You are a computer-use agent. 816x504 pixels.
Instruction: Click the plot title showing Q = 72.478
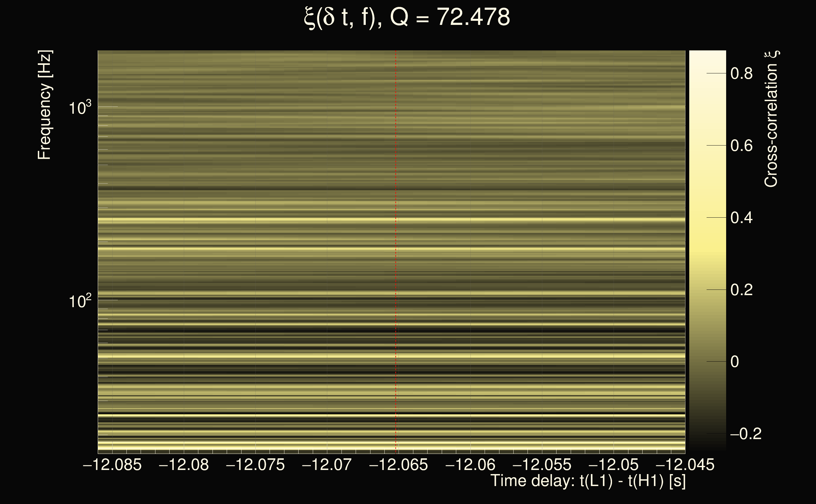(x=407, y=17)
